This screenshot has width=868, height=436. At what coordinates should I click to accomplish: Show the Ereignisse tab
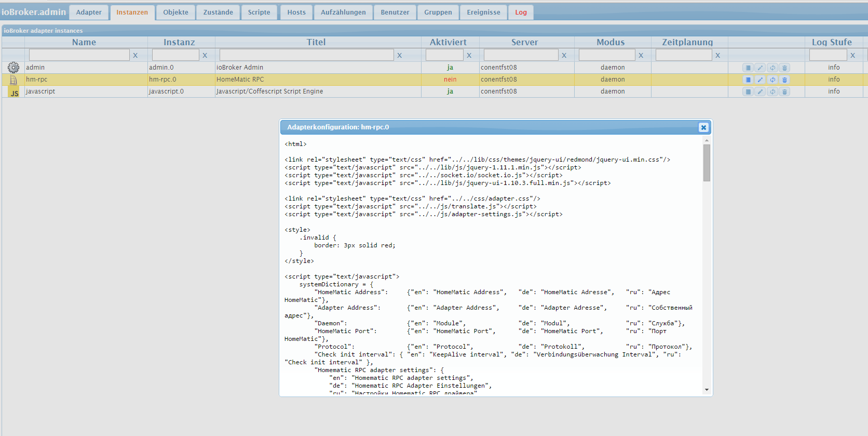coord(483,12)
